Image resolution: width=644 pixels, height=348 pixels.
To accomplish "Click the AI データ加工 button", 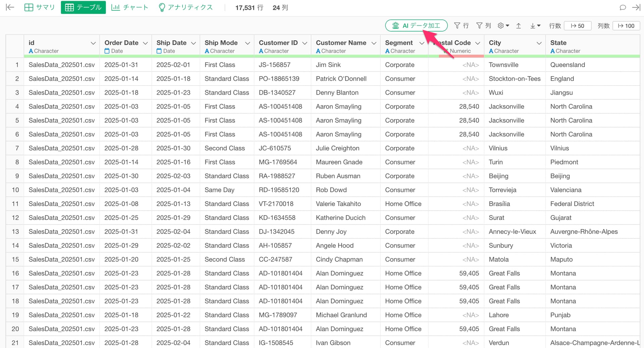I will coord(416,26).
